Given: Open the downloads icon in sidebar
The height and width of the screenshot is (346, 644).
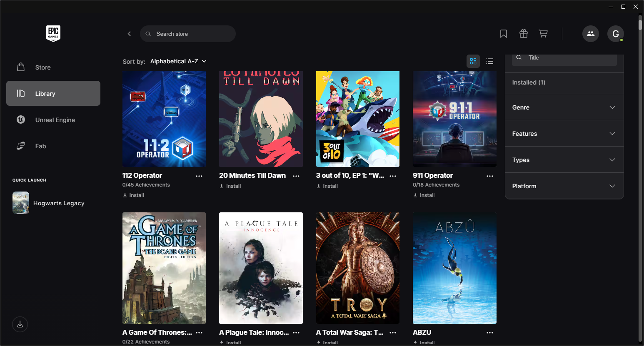Looking at the screenshot, I should tap(20, 324).
